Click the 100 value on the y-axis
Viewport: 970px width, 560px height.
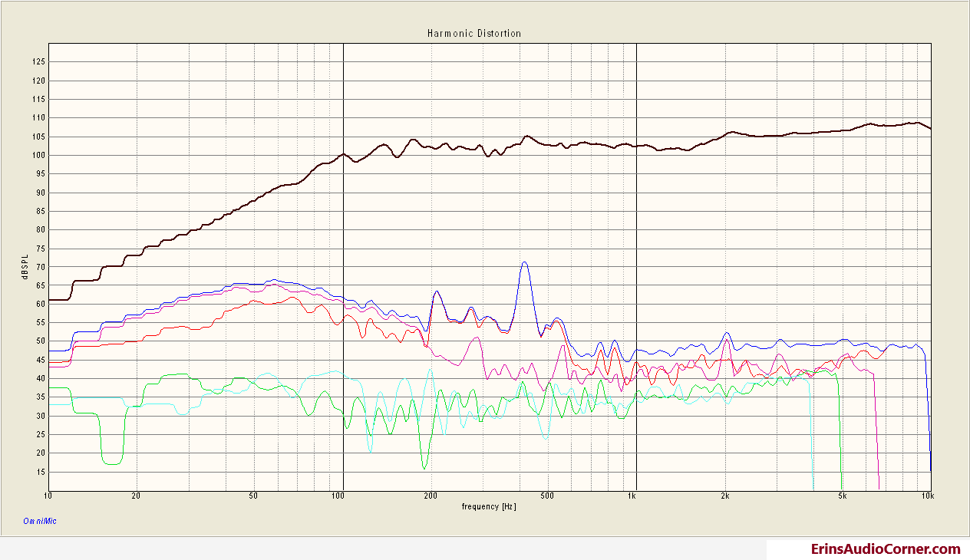(x=39, y=155)
